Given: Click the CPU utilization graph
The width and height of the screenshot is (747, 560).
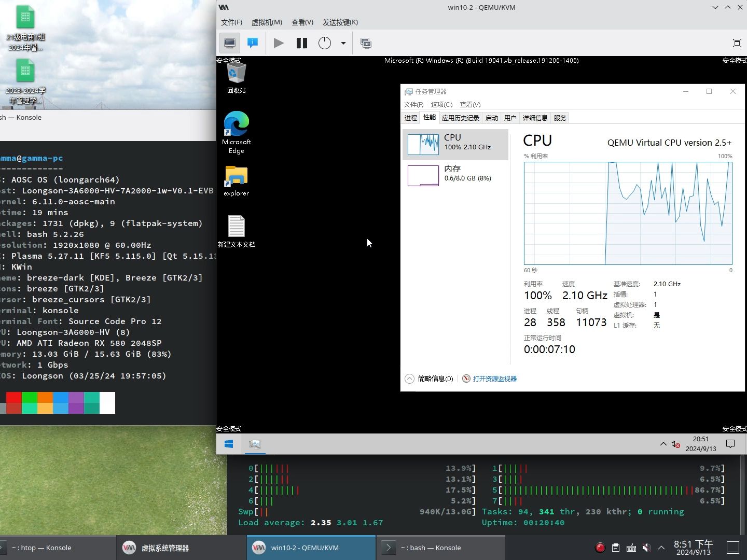Looking at the screenshot, I should click(628, 213).
